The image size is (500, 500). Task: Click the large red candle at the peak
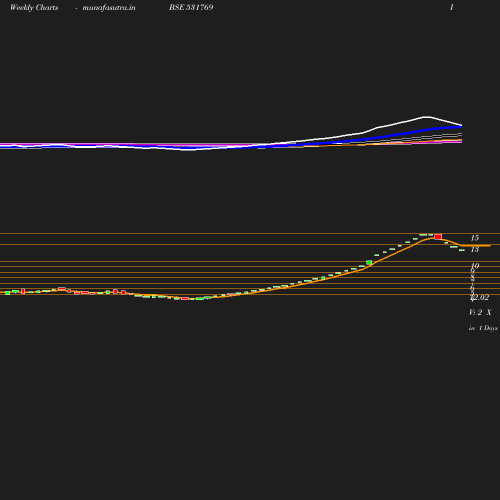[x=438, y=237]
